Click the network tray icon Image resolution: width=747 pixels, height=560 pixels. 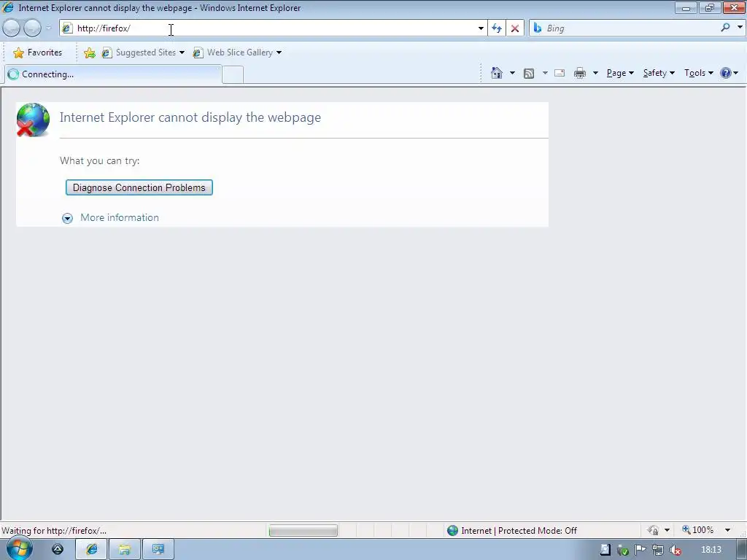[x=658, y=550]
